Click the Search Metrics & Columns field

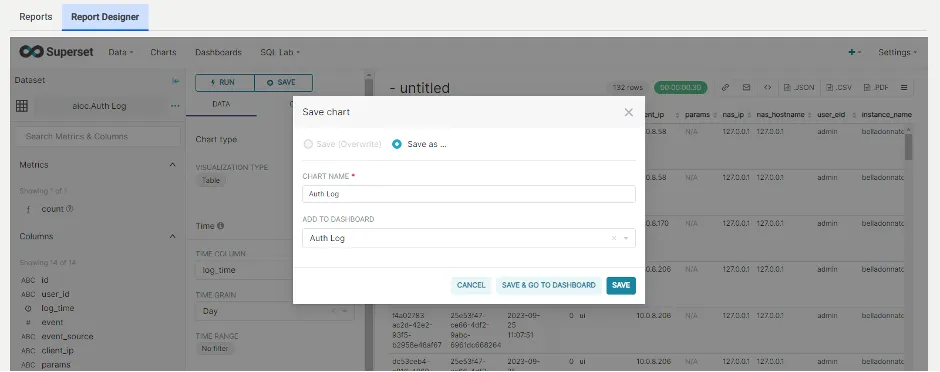pyautogui.click(x=98, y=136)
